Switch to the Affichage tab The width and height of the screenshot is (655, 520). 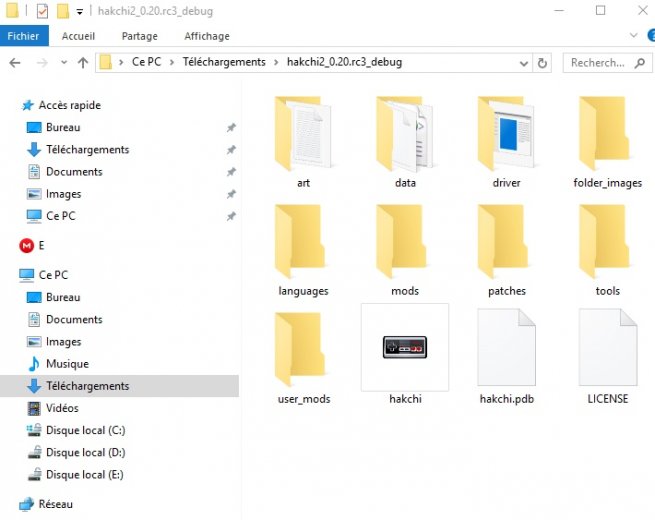point(207,36)
